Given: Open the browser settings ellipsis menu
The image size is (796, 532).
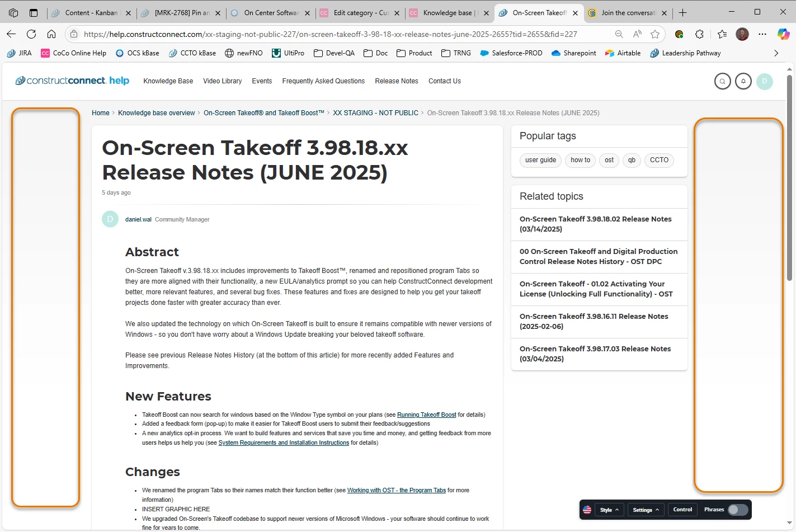Looking at the screenshot, I should point(762,34).
